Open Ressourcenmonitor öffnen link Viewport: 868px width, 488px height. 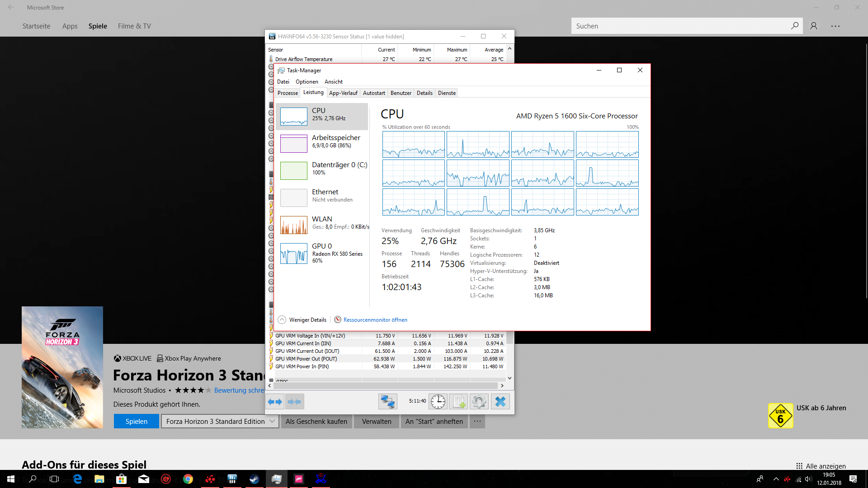(x=375, y=319)
